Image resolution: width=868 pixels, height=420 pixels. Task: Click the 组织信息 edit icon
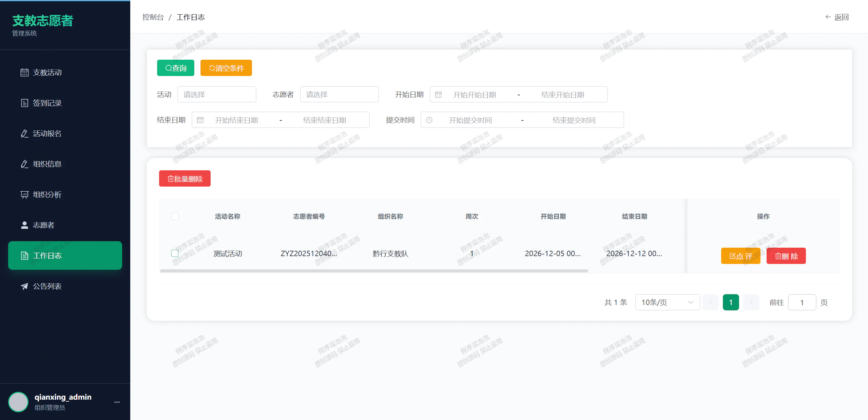[24, 164]
